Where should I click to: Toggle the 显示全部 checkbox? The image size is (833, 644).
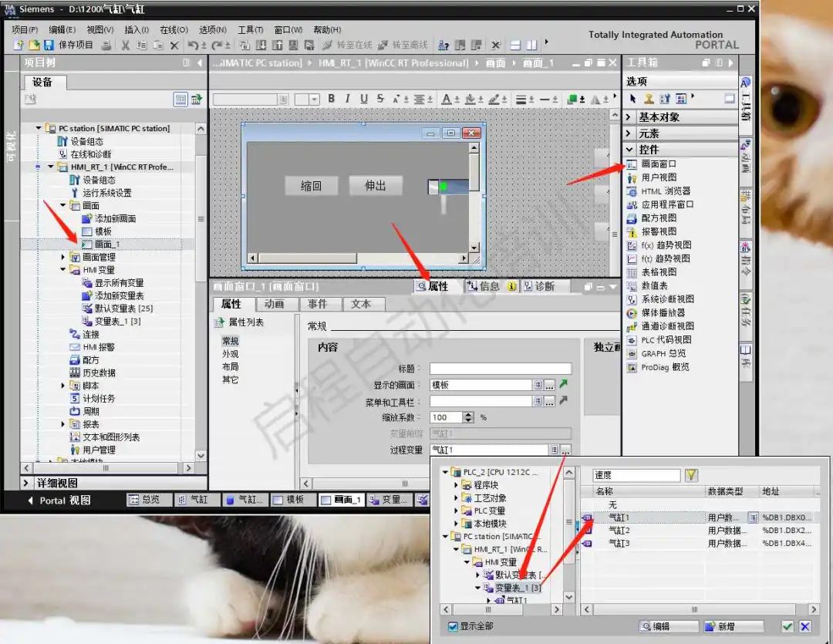click(x=453, y=626)
